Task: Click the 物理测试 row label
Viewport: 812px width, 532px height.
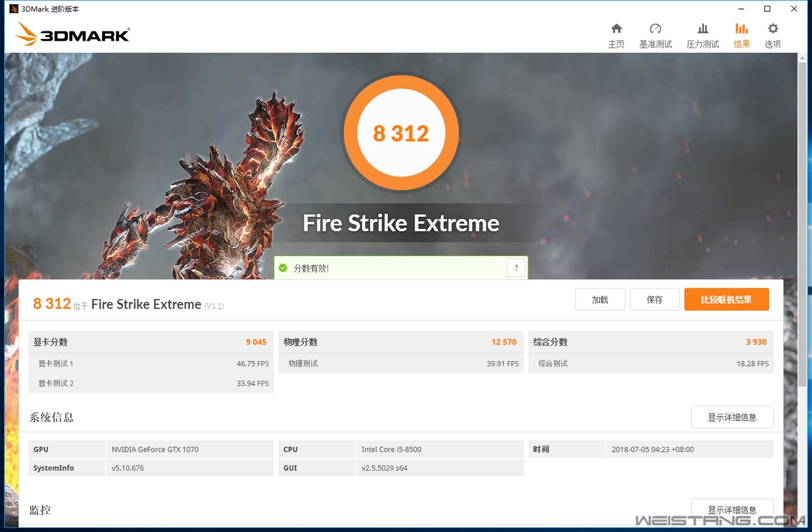Action: pyautogui.click(x=303, y=364)
